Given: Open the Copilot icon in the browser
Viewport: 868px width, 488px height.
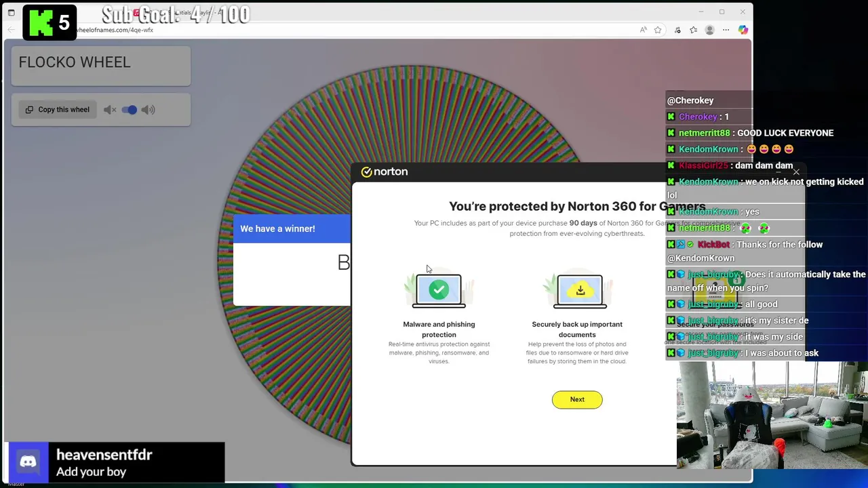Looking at the screenshot, I should tap(743, 30).
